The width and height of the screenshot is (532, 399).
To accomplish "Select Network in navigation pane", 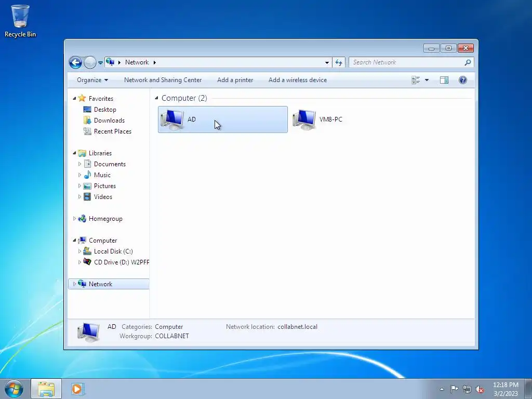I will [x=100, y=284].
